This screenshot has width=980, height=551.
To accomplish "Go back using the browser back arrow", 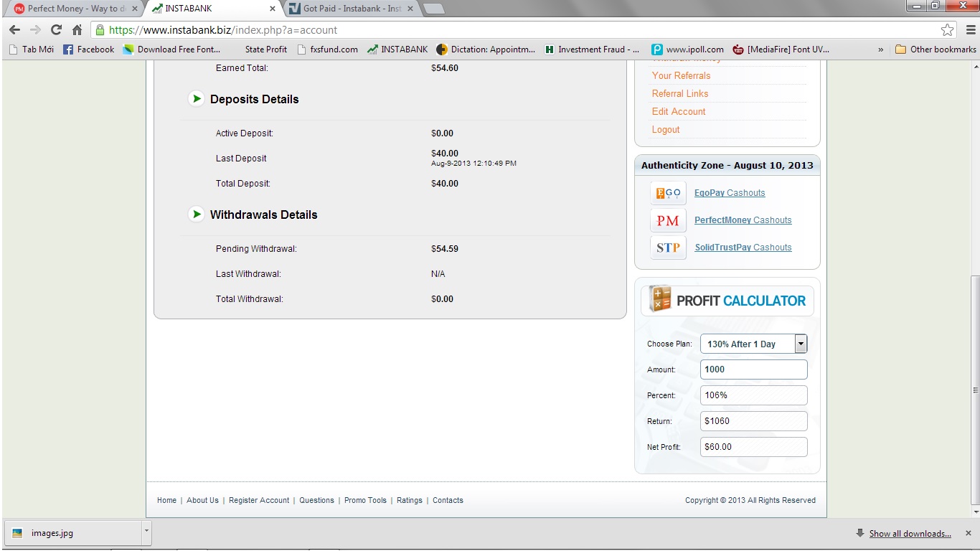I will coord(15,30).
